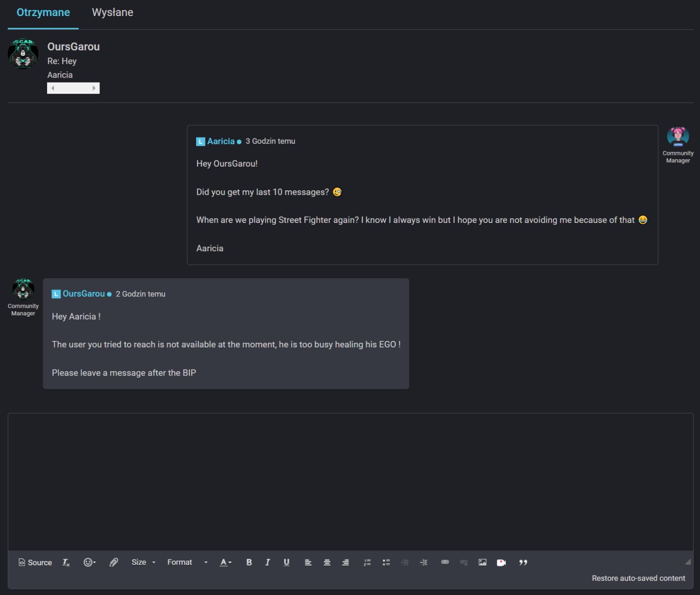
Task: Start a bulleted list
Action: pos(386,562)
